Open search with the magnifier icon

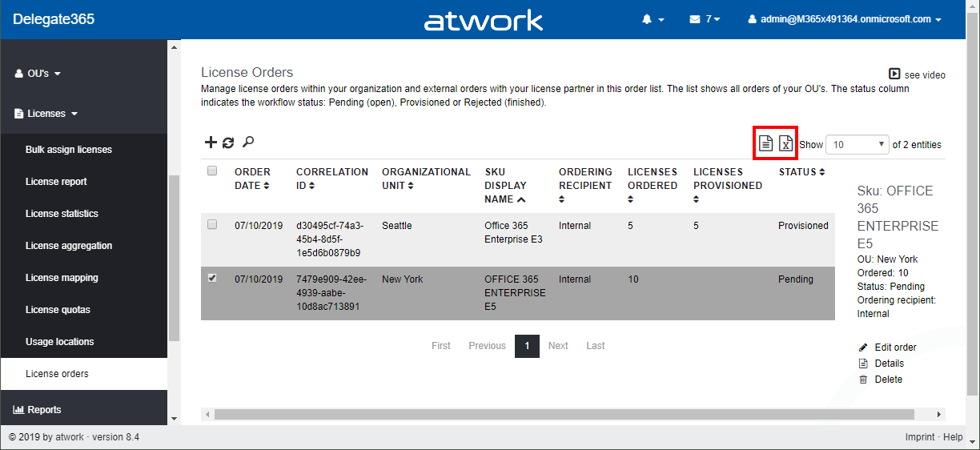click(x=248, y=143)
